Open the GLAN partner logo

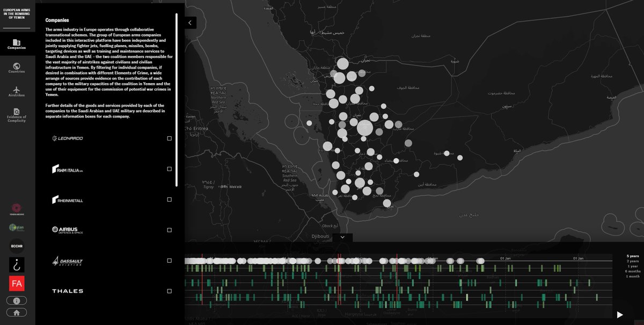pos(17,227)
